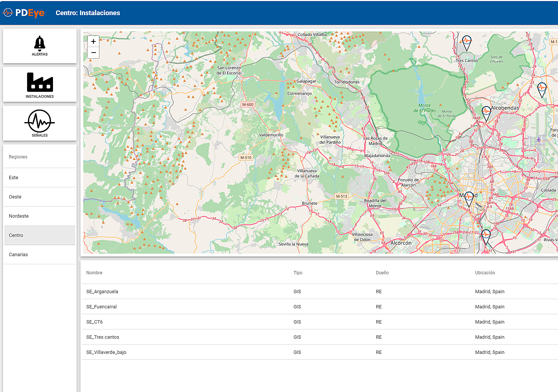Click GIS type in SE_Tres cantos row
The height and width of the screenshot is (392, 558).
tap(297, 337)
